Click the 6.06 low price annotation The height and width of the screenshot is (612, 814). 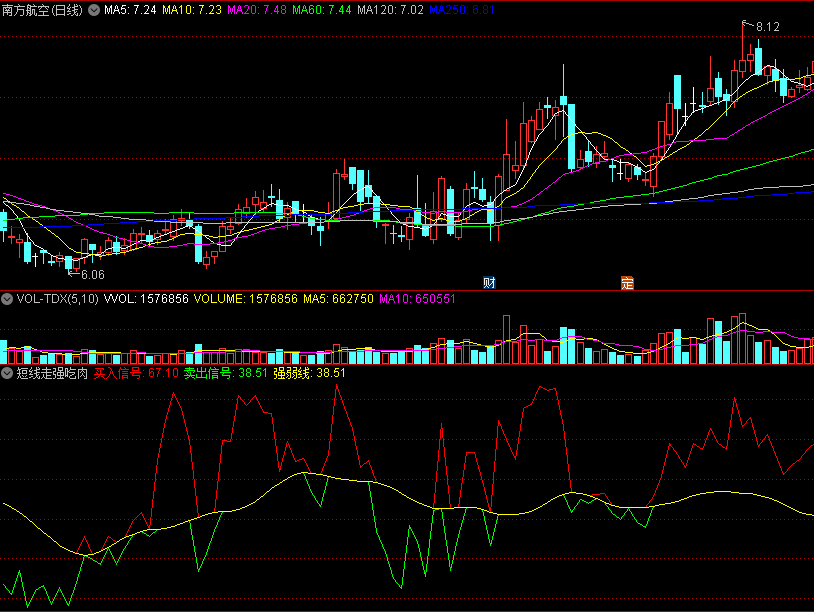click(92, 275)
